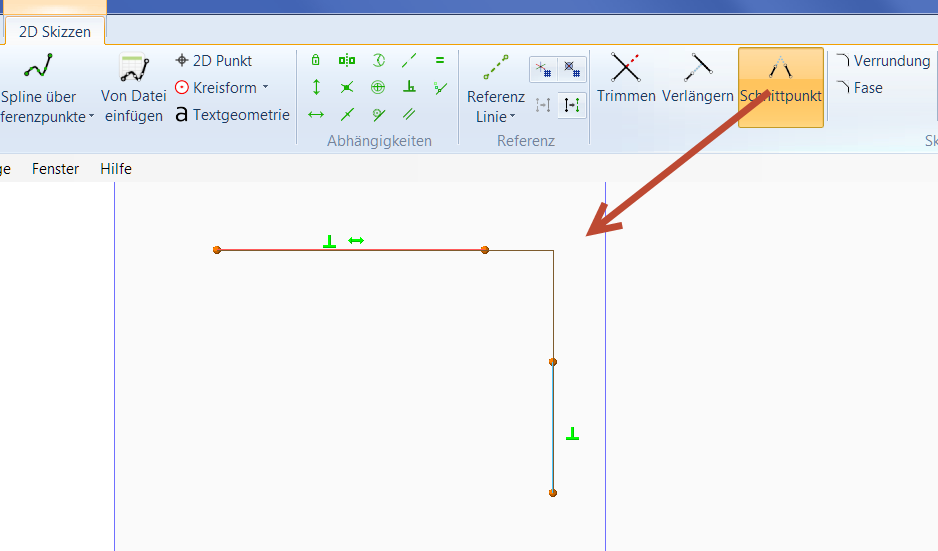The width and height of the screenshot is (938, 551).
Task: Select the teal vertical sketch line
Action: pos(553,427)
